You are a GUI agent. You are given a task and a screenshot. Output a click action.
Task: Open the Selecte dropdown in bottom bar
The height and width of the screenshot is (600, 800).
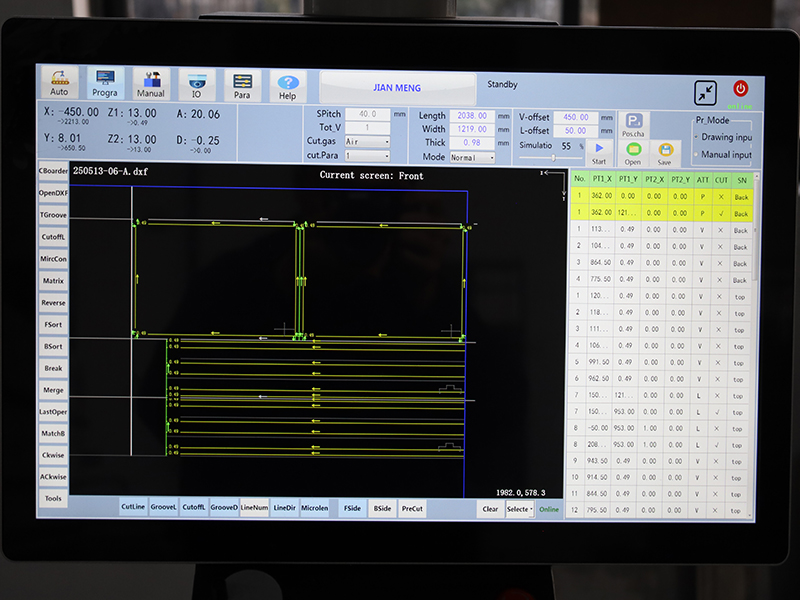point(519,509)
